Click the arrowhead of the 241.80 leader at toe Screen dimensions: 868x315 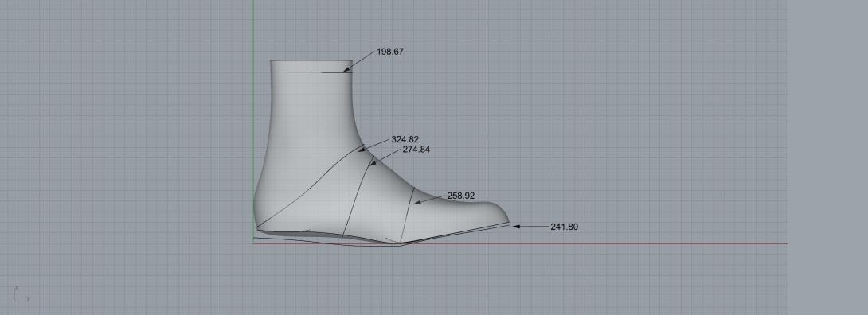pos(516,227)
